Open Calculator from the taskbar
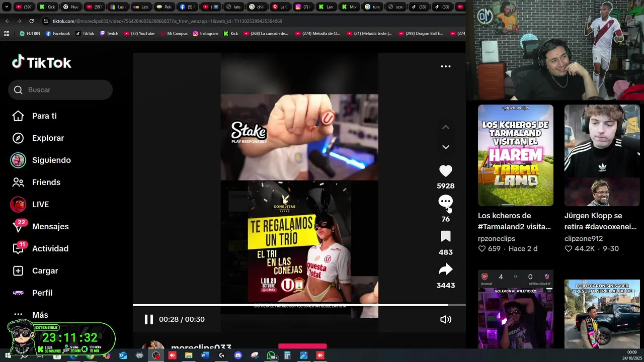This screenshot has width=644, height=362. [287, 355]
